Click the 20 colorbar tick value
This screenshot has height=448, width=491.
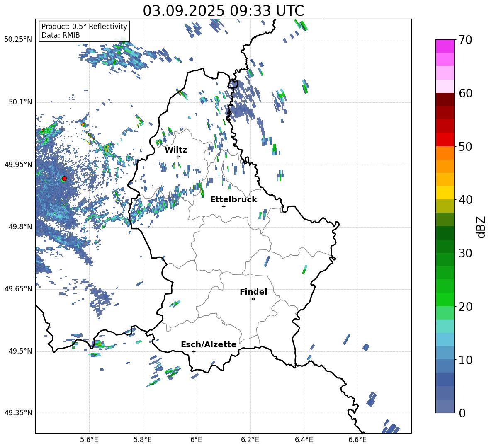465,306
